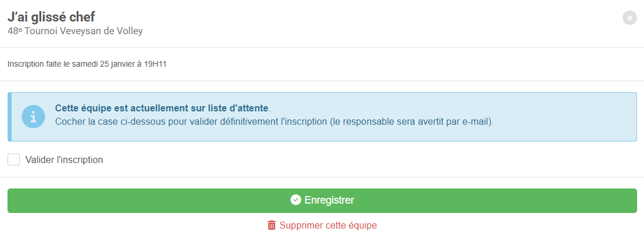
Task: Click the "Valider l'inscription" label text
Action: 64,160
